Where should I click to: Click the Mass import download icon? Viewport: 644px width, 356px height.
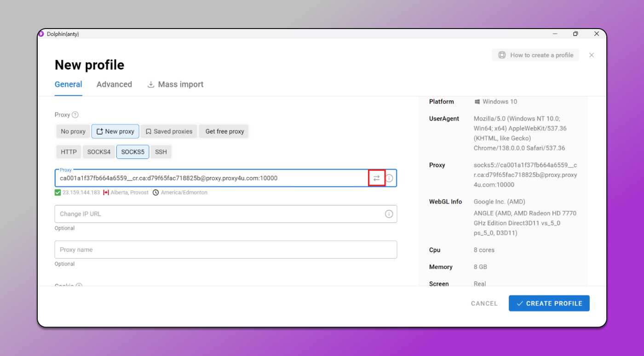coord(150,84)
